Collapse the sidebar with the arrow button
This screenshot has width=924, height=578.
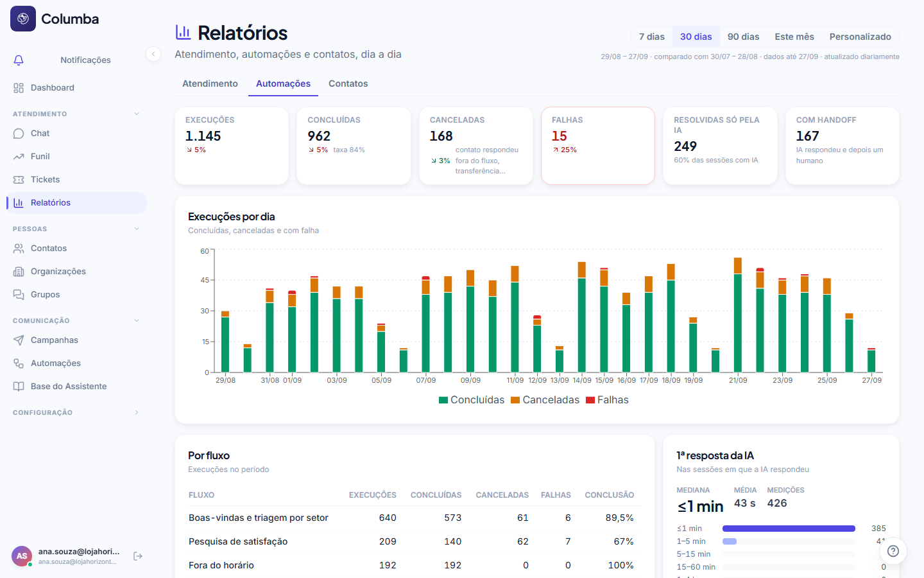[153, 54]
